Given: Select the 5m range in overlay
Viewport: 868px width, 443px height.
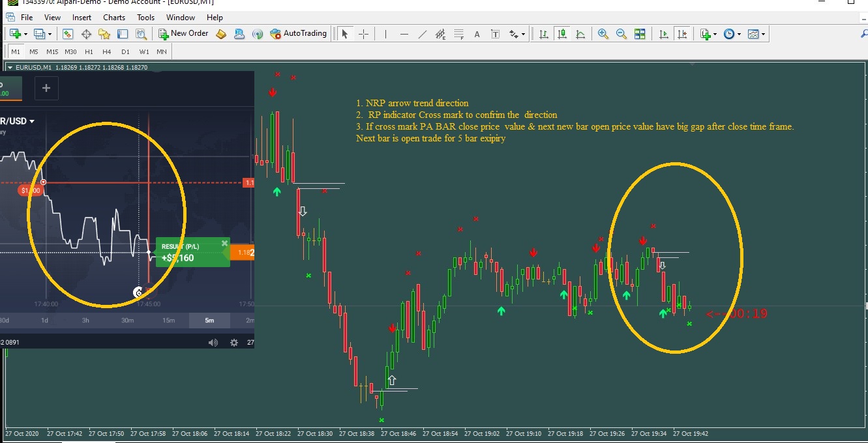Looking at the screenshot, I should (x=209, y=320).
